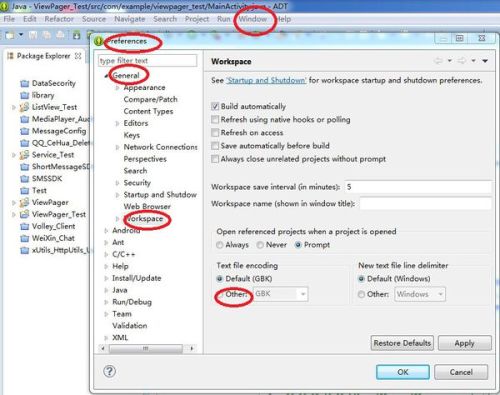
Task: Check Save automatically before build
Action: click(215, 146)
